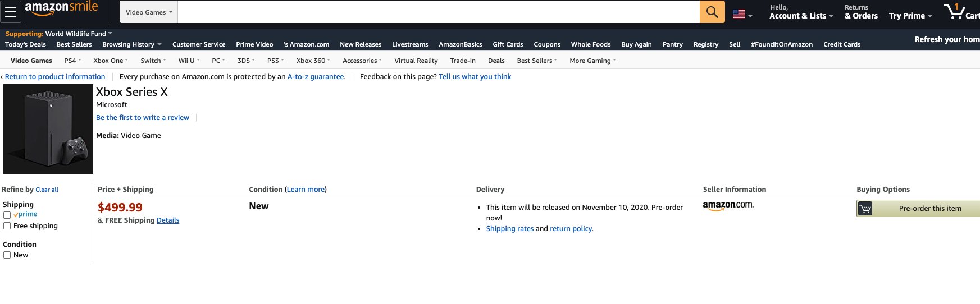Expand the Best Sellers gaming submenu

(x=537, y=61)
